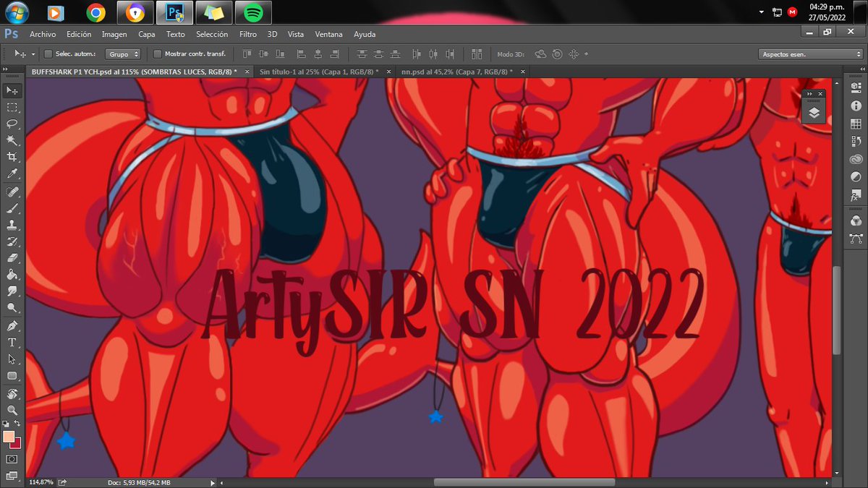Select the Move tool in the toolbox
The height and width of the screenshot is (488, 868).
[x=12, y=90]
